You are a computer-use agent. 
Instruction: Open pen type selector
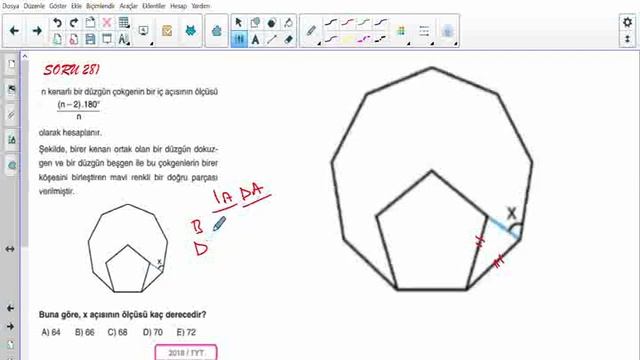312,31
